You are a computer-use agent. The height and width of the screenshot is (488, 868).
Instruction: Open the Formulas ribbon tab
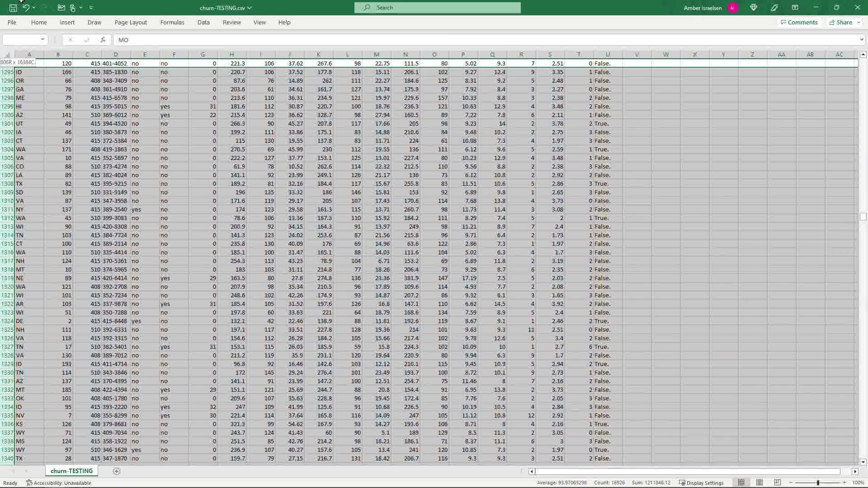172,22
